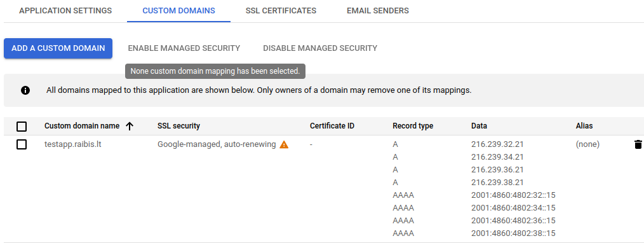The height and width of the screenshot is (243, 644).
Task: Select the testapp.raibis.lt row checkbox
Action: (22, 144)
